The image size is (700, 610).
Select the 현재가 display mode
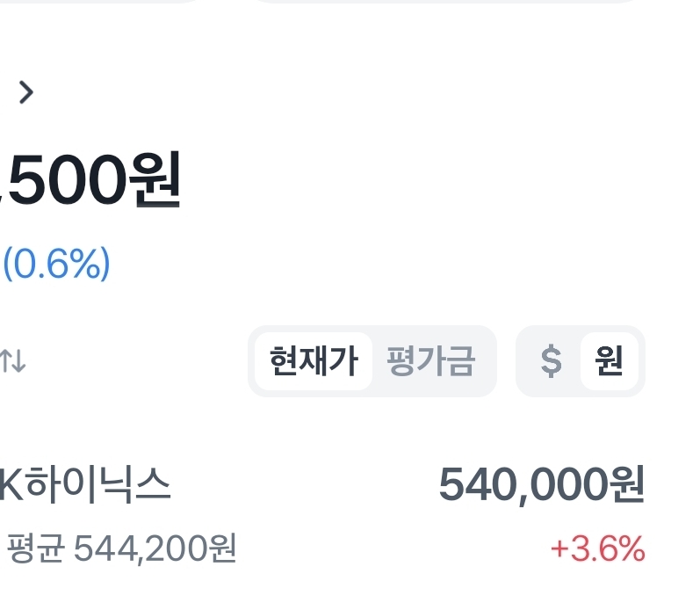click(314, 361)
